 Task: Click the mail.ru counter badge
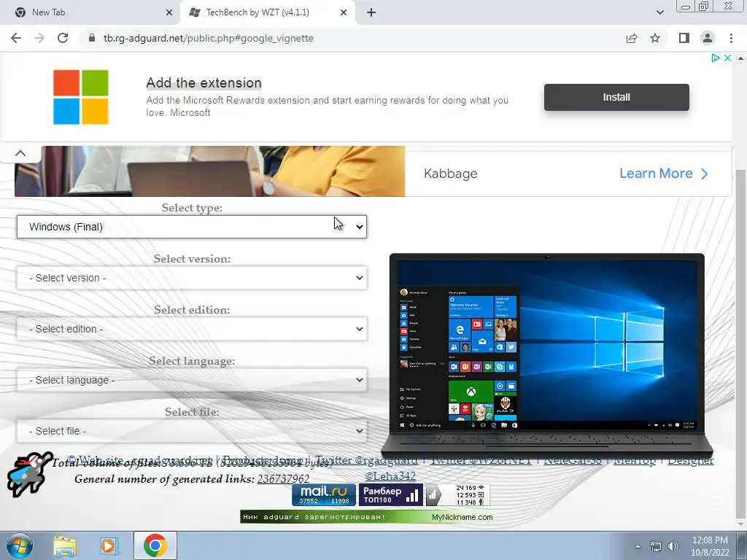(x=324, y=495)
